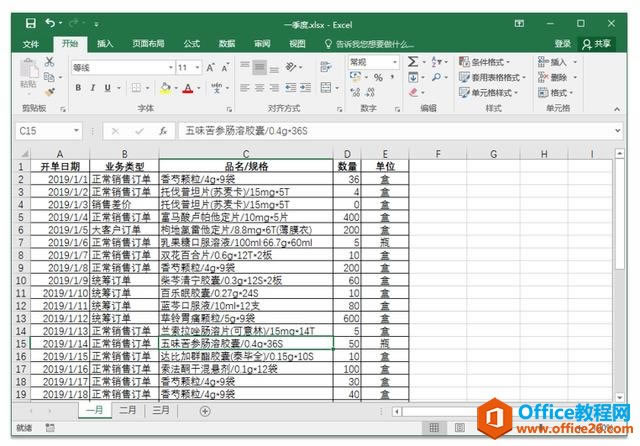The image size is (640, 446).
Task: Click Increase Decimal icon
Action: 355,92
